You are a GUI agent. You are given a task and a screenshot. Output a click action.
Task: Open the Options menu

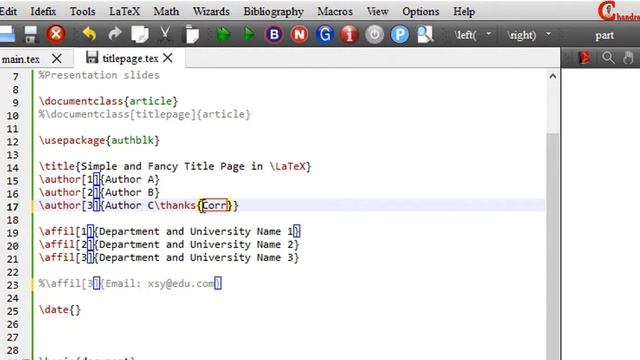coord(421,11)
